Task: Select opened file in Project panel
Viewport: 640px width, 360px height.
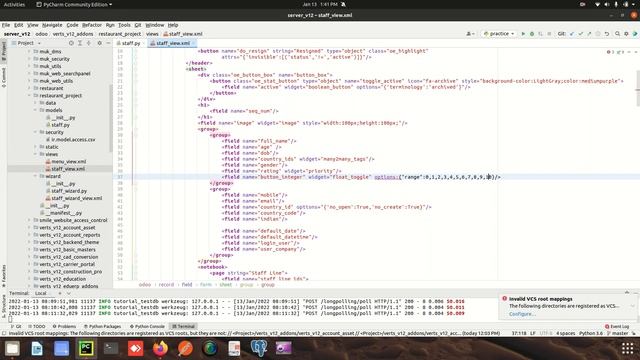Action: (71, 43)
